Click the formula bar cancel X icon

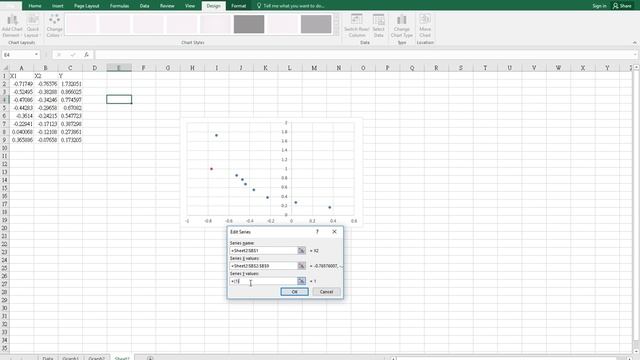tap(59, 55)
